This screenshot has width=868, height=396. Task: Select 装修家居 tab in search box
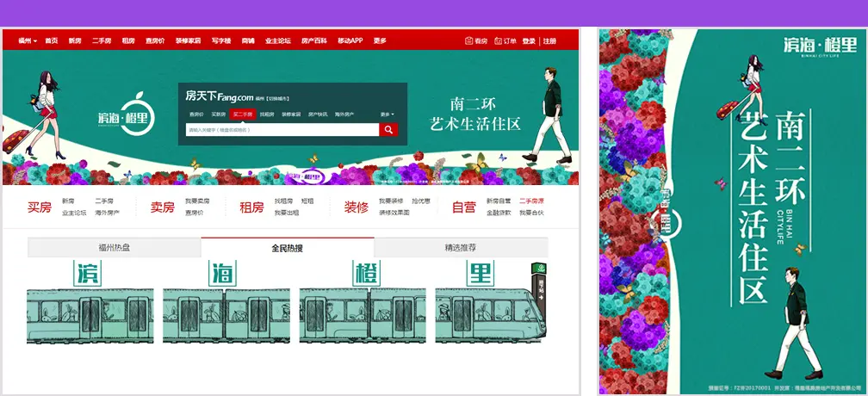pyautogui.click(x=291, y=114)
